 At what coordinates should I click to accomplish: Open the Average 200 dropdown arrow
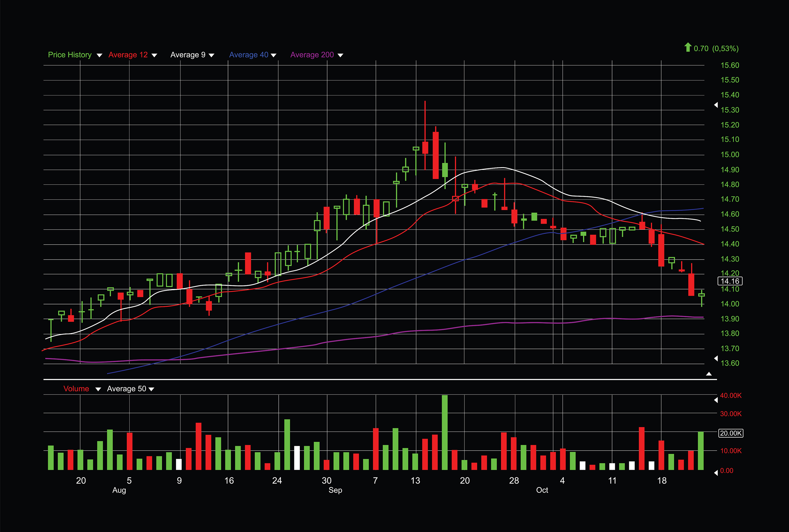341,55
